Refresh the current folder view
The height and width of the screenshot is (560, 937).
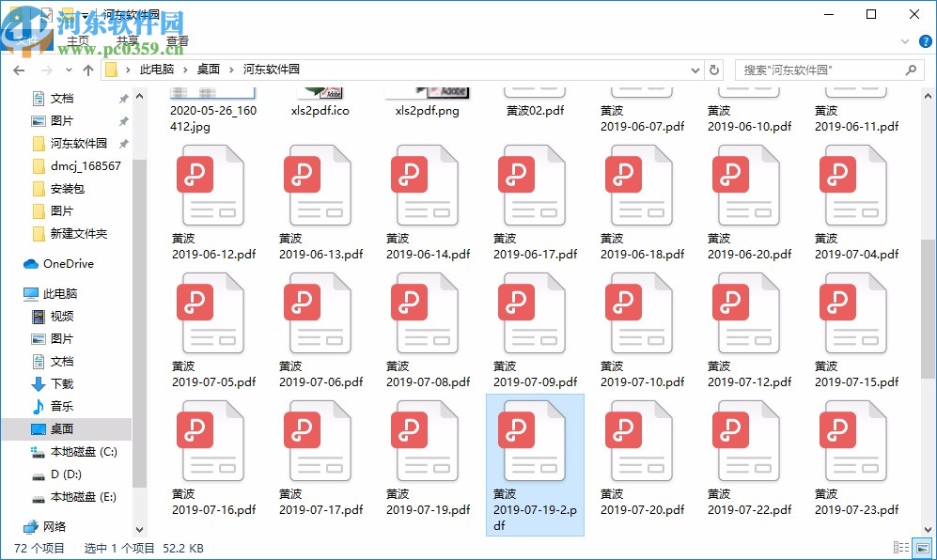tap(713, 69)
